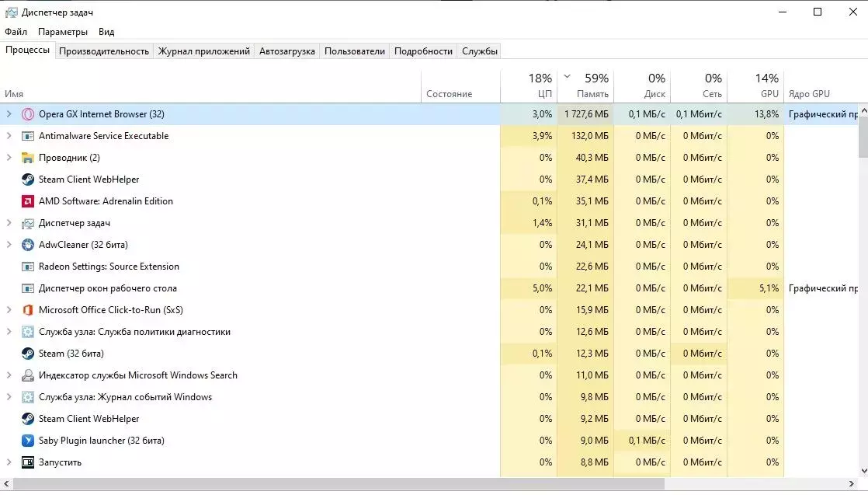Click the Диспетчер задач process row icon
Screen dimensions: 868x495
tap(28, 223)
